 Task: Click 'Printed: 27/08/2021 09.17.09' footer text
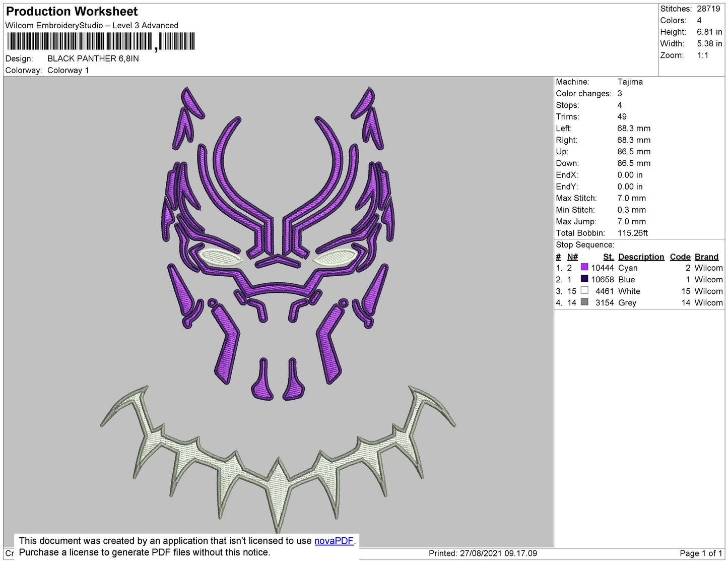[483, 553]
